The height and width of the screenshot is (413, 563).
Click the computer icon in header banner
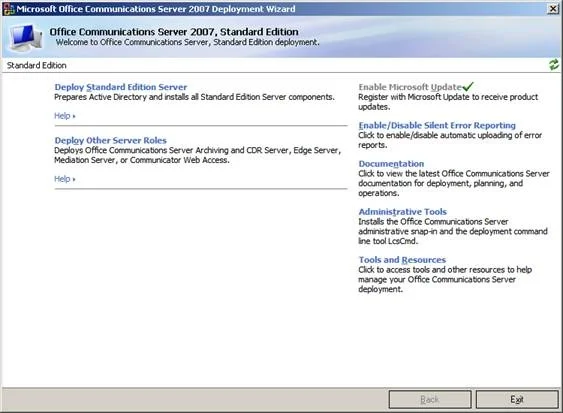click(x=25, y=37)
